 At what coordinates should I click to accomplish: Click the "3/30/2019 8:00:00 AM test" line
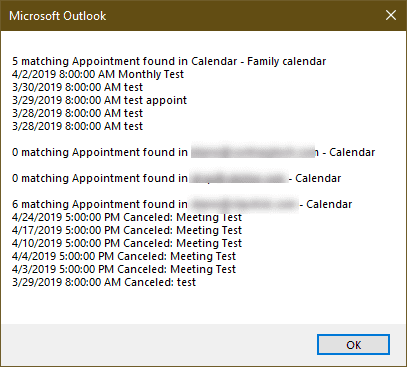77,87
